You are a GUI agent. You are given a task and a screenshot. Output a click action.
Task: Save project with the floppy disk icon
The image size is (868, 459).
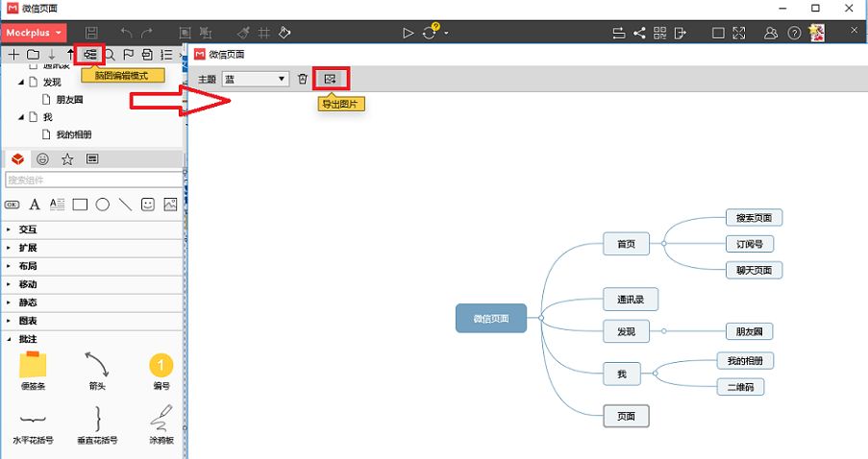pyautogui.click(x=91, y=34)
